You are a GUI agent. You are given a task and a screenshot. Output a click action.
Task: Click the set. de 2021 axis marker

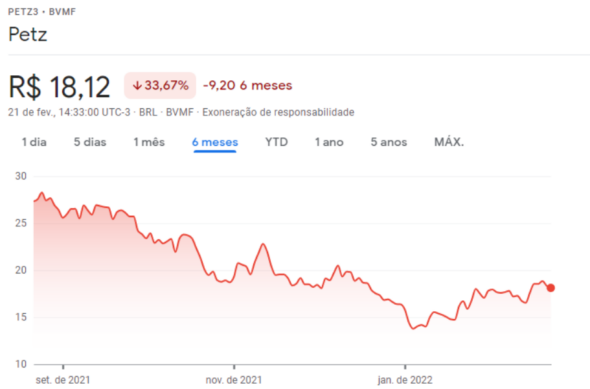click(x=63, y=380)
